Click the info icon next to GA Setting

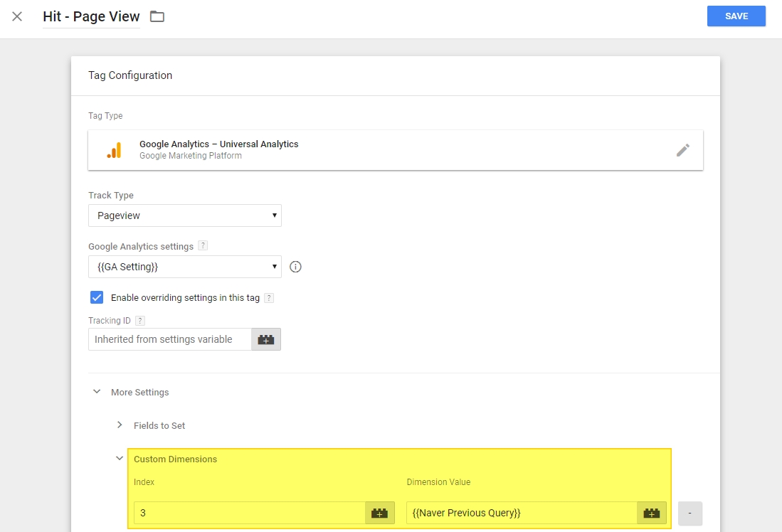point(295,267)
